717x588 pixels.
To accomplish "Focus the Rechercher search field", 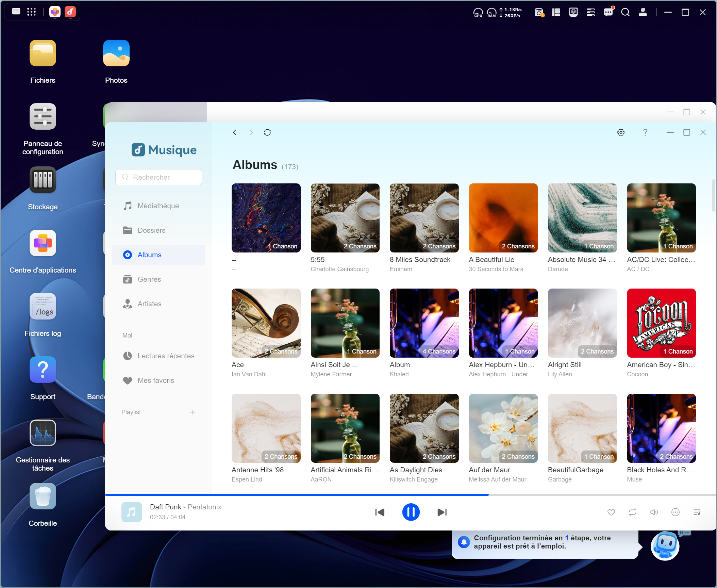I will 159,177.
